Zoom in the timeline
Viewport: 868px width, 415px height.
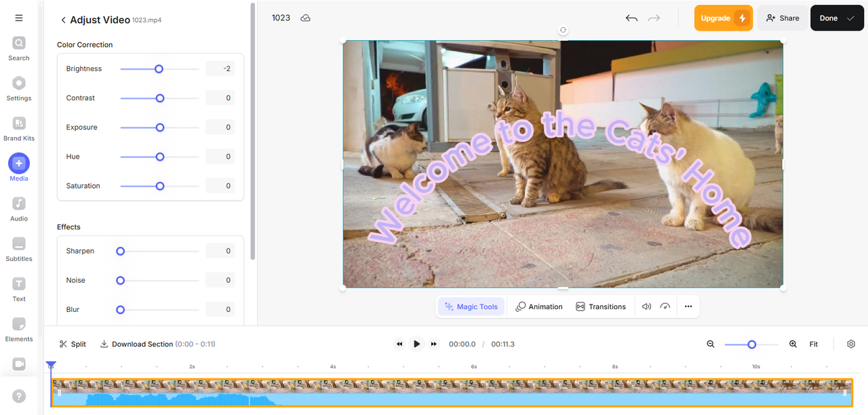point(793,344)
